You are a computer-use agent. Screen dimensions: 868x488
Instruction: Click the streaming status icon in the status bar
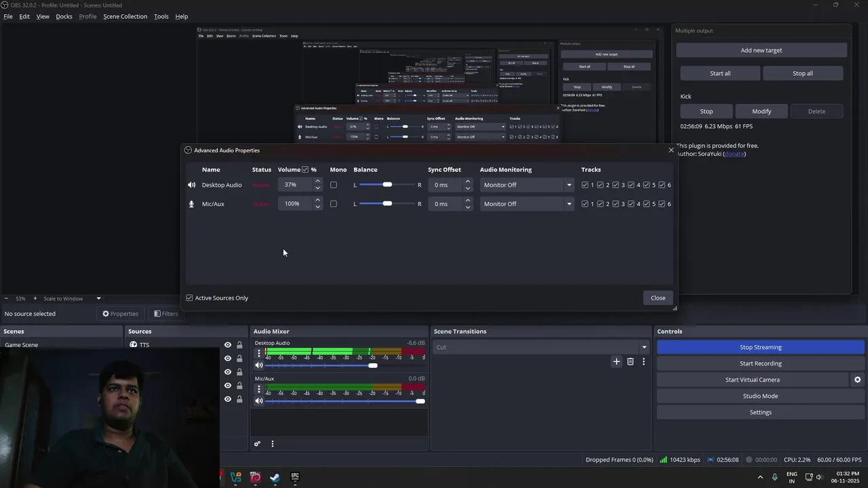711,460
